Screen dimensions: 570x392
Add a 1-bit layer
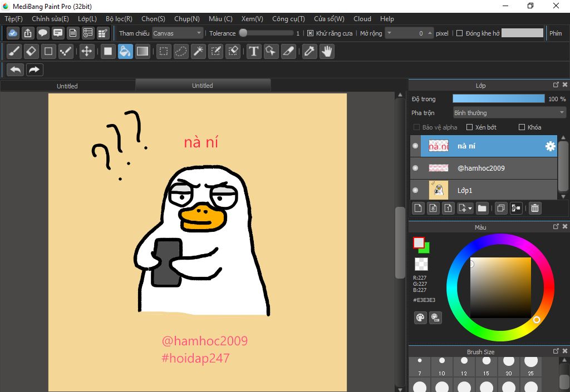click(x=448, y=208)
